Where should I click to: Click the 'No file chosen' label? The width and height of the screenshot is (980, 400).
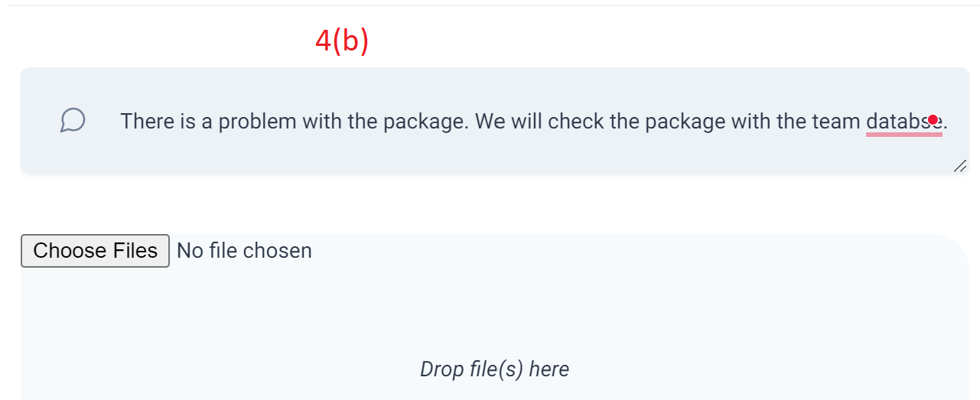point(244,251)
